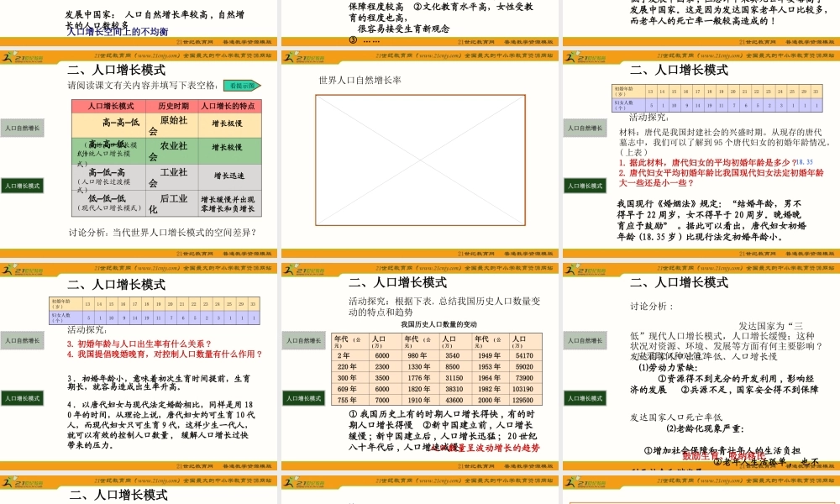
Task: Click red question 2 comparing 法定初婚年龄
Action: (x=721, y=178)
